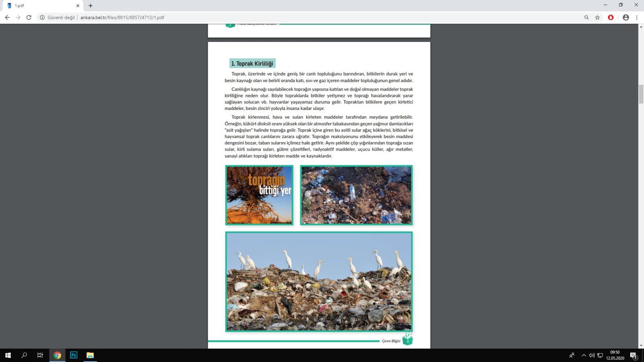This screenshot has height=362, width=644.
Task: Click the PDF vertical scrollbar thumb
Action: click(x=641, y=94)
